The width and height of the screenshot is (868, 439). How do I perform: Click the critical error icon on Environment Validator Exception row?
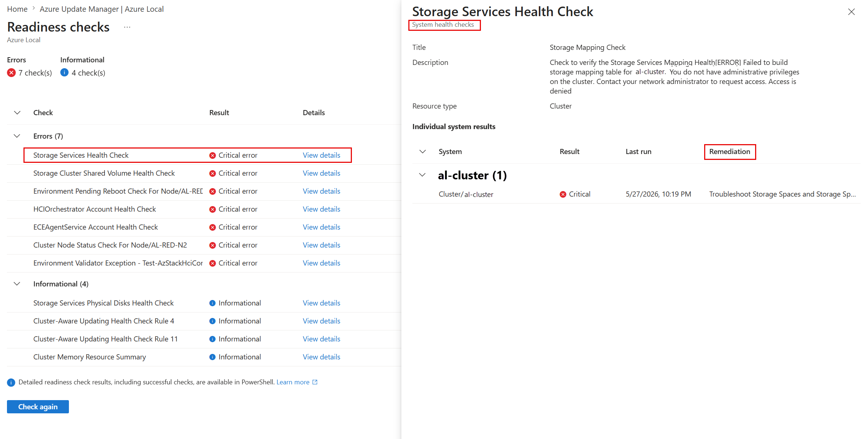click(213, 263)
